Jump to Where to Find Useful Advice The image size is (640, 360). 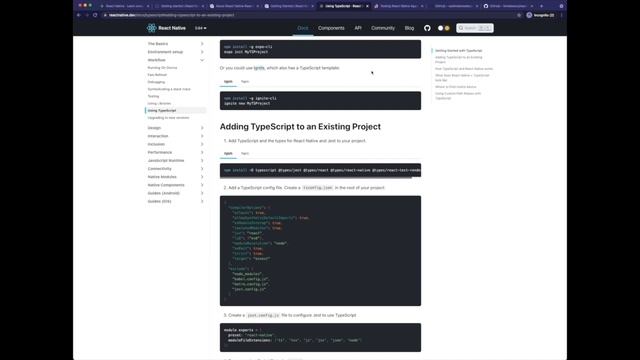(x=456, y=87)
